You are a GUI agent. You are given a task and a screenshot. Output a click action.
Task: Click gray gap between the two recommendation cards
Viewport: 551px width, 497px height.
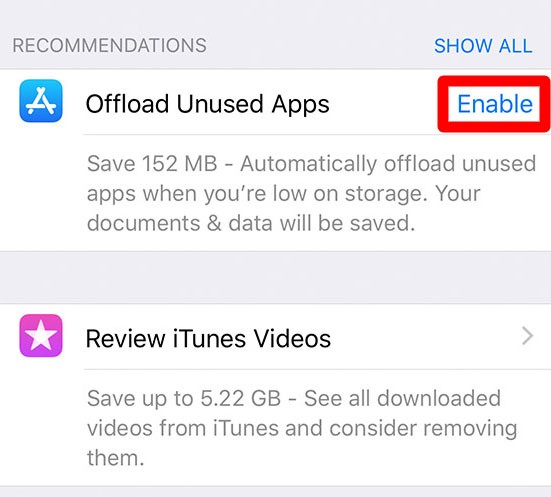[276, 277]
